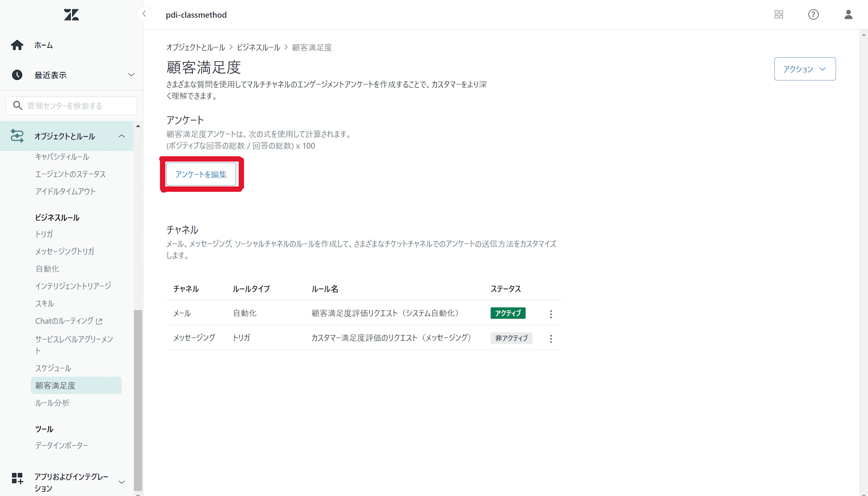Click the clock icon for 最近表示
This screenshot has height=496, width=868.
point(17,75)
